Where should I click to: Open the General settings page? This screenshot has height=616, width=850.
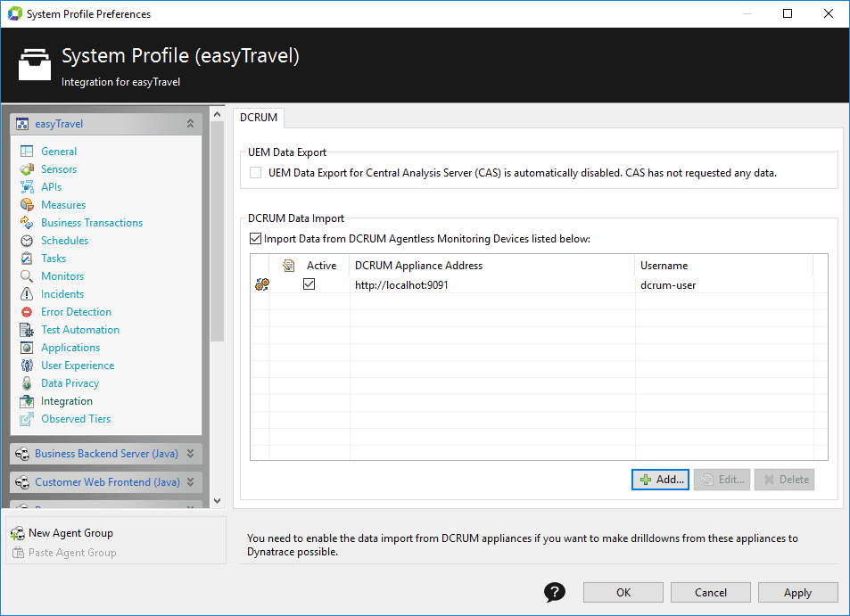click(59, 152)
